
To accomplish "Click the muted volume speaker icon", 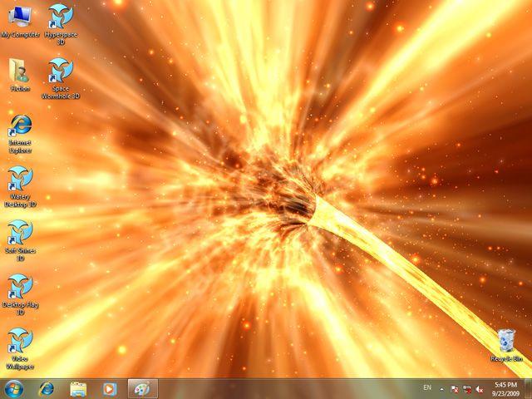I will (480, 389).
